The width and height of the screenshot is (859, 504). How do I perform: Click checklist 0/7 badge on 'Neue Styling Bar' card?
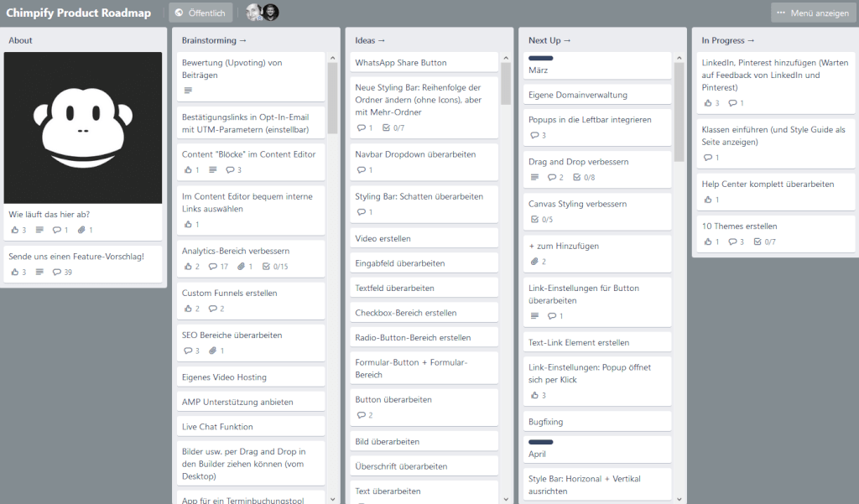click(x=393, y=127)
